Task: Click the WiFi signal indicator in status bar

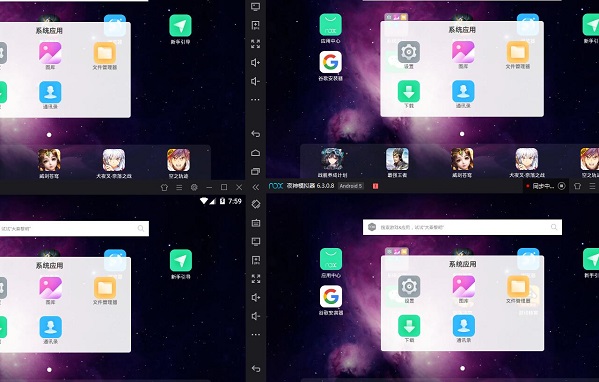Action: click(204, 201)
